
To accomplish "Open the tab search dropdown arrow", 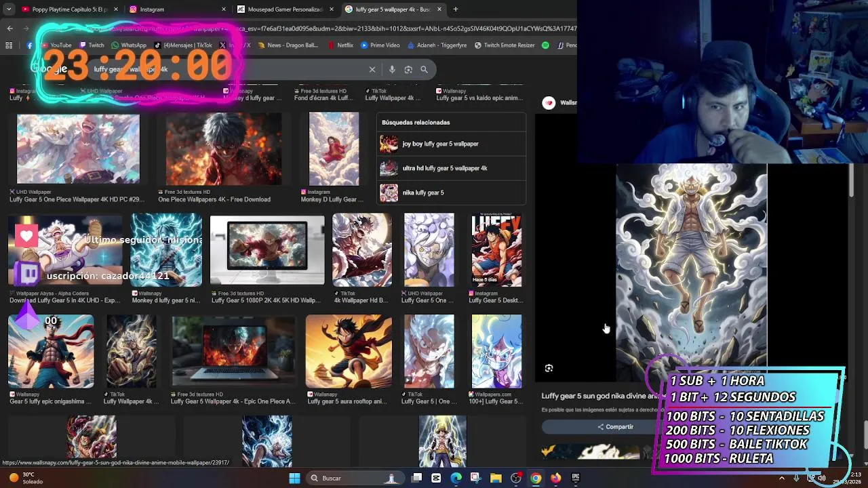I will (x=7, y=9).
